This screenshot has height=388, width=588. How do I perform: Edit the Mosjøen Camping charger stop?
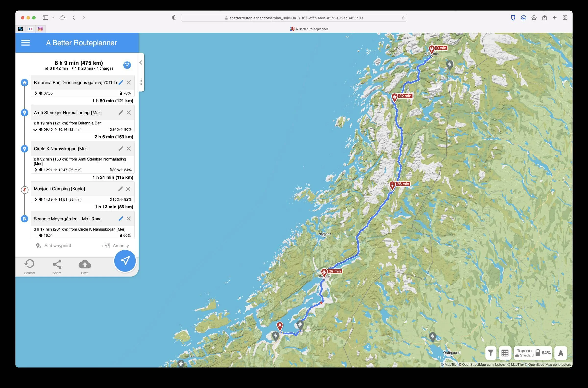(x=121, y=189)
